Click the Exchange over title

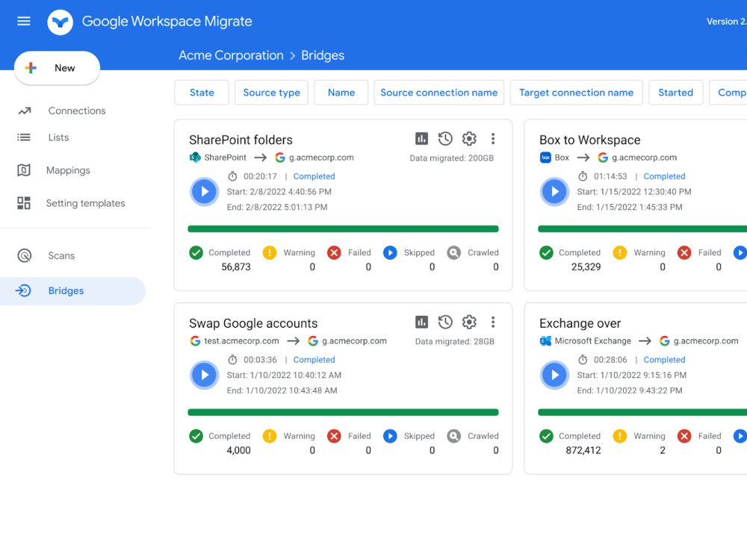click(580, 323)
